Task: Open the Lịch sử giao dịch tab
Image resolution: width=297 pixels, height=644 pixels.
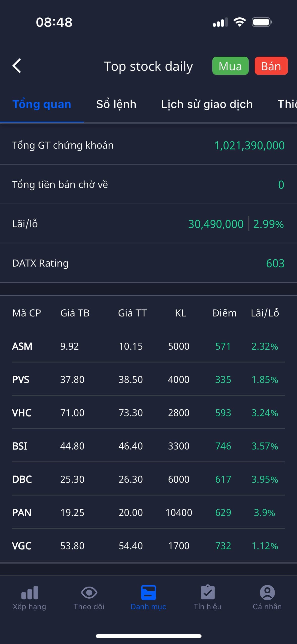Action: [207, 104]
